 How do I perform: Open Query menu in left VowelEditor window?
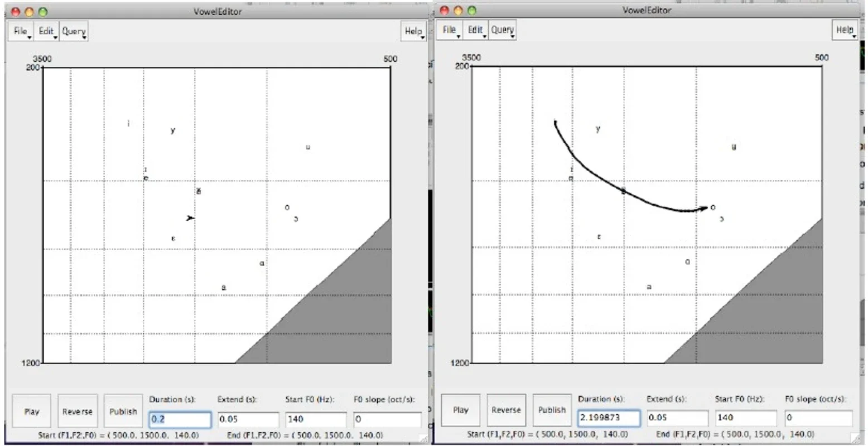[x=74, y=31]
